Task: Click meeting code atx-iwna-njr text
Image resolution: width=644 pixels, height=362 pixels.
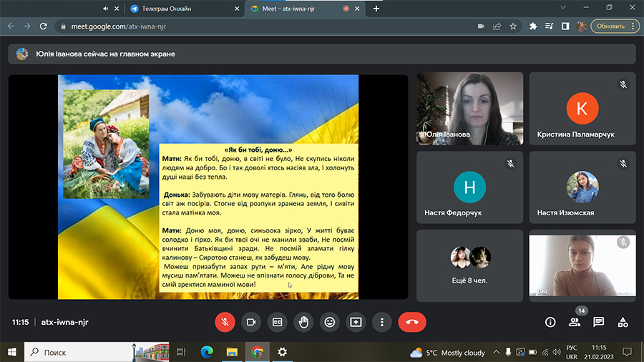Action: pyautogui.click(x=65, y=322)
